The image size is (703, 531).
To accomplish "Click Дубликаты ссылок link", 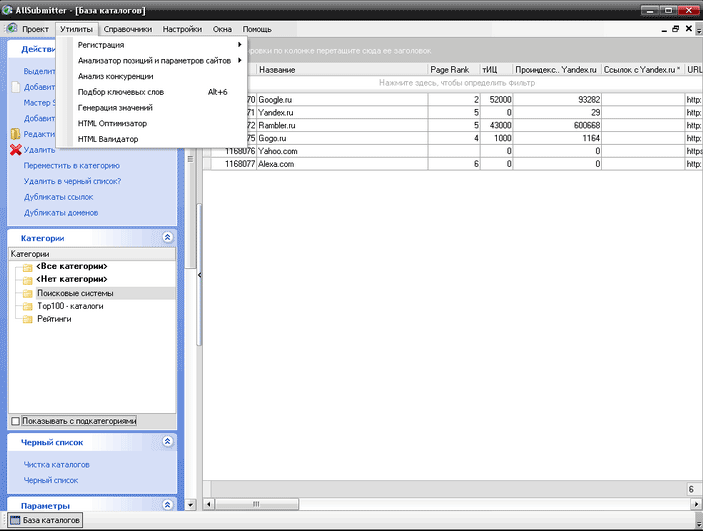I will pos(58,197).
